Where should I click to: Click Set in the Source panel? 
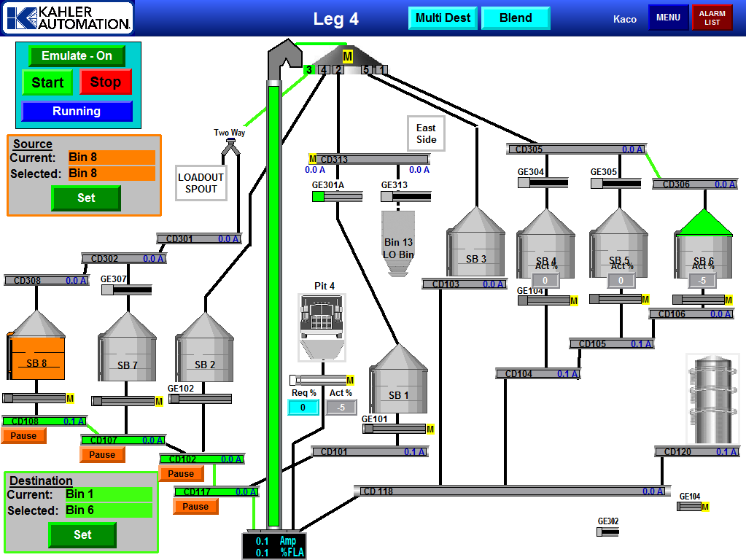[x=86, y=198]
